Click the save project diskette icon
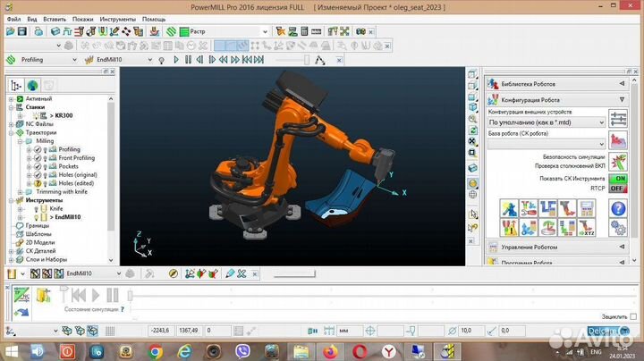 [22, 31]
